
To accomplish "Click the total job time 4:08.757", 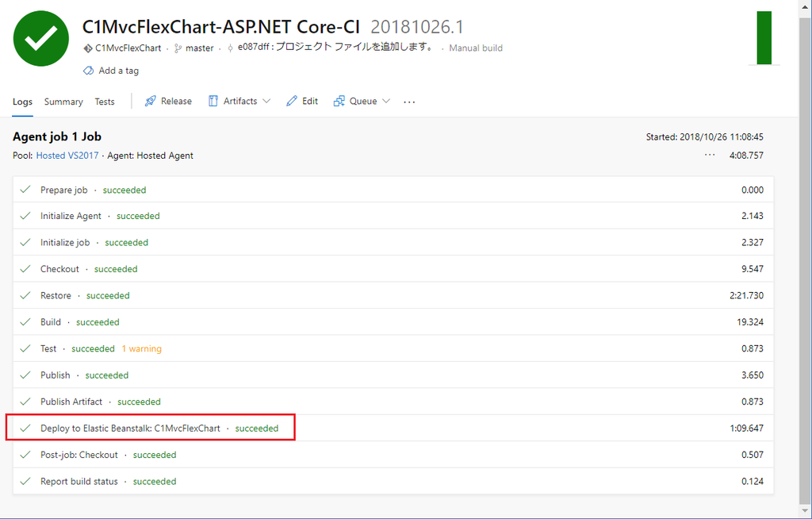I will (746, 156).
